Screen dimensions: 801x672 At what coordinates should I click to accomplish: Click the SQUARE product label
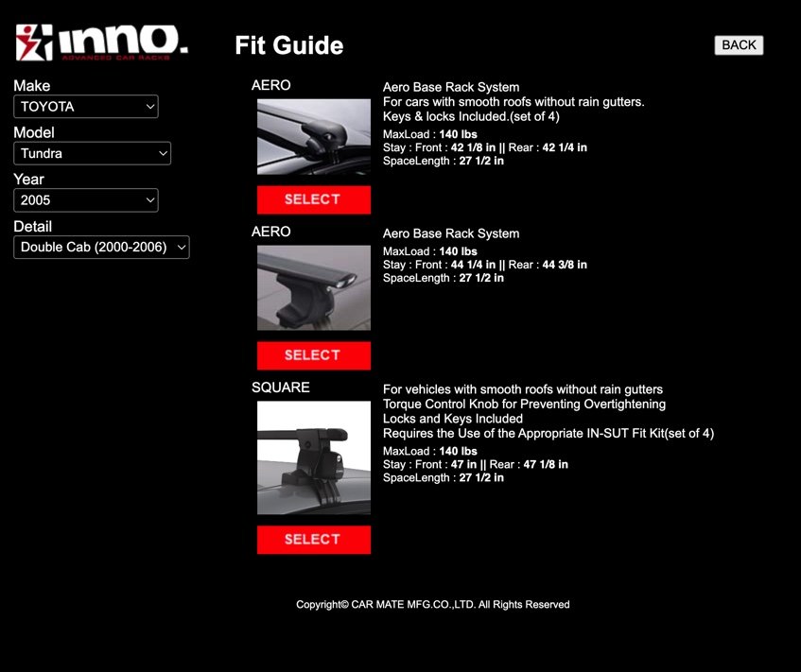pos(281,388)
